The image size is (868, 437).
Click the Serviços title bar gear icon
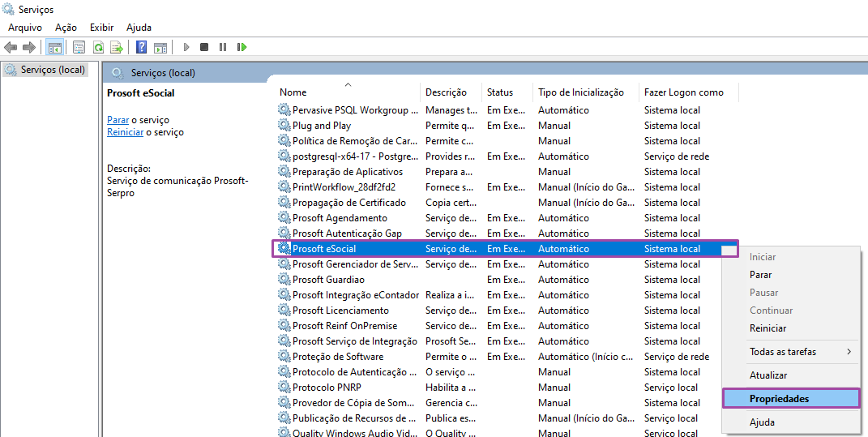point(8,10)
